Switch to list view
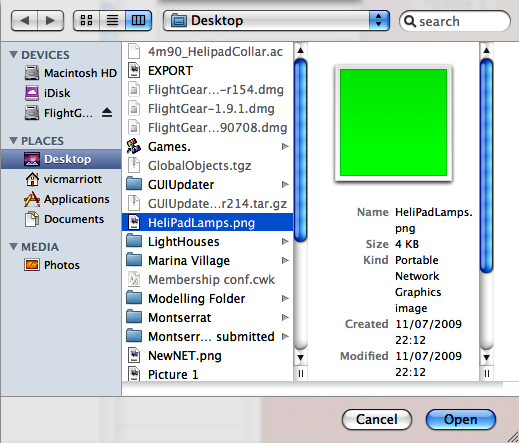This screenshot has height=443, width=519. (112, 21)
